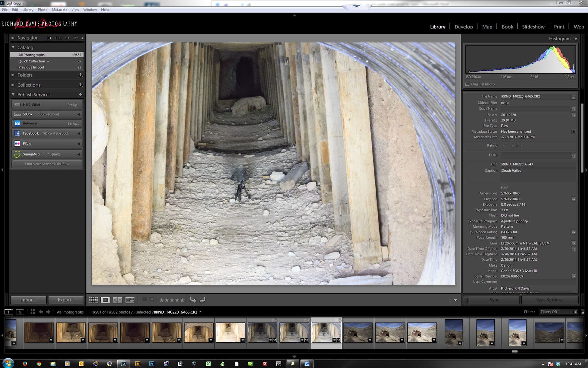Click filmstrip horizontal scrollbar thumb

(x=515, y=351)
